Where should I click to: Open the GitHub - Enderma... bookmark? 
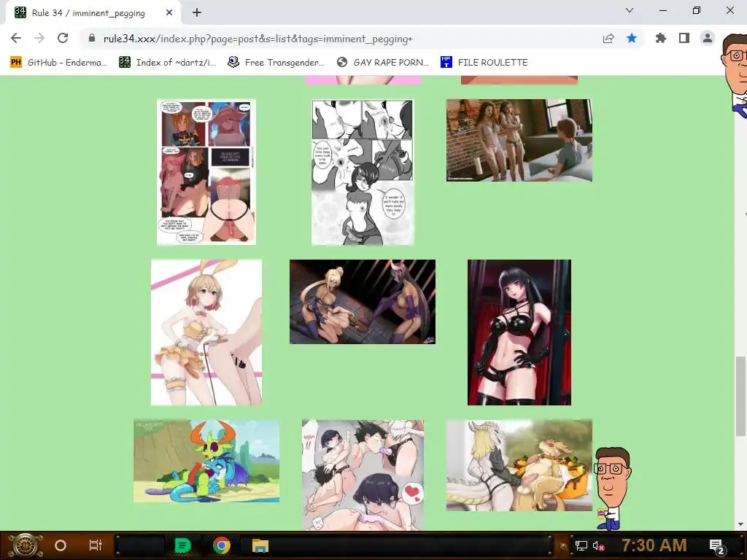click(58, 63)
